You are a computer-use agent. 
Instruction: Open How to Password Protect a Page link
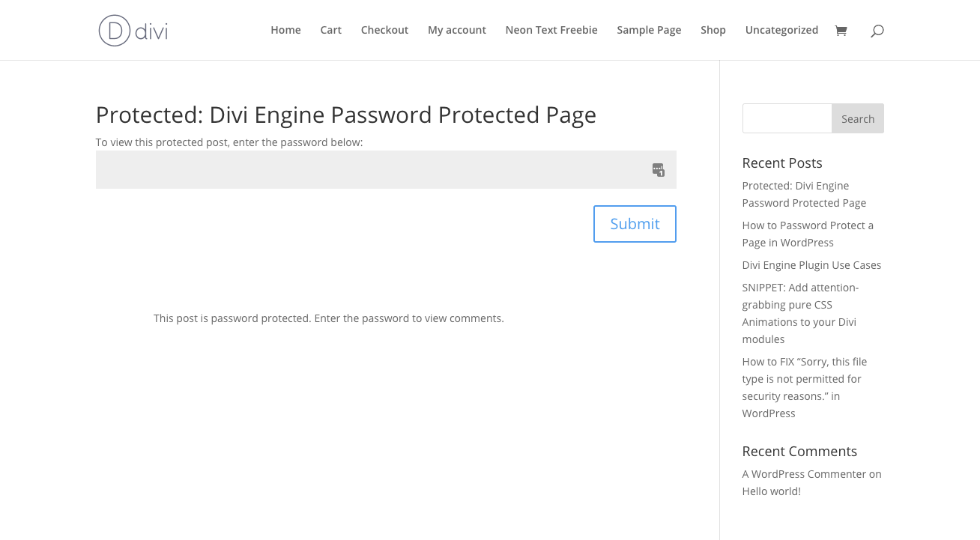pos(808,234)
